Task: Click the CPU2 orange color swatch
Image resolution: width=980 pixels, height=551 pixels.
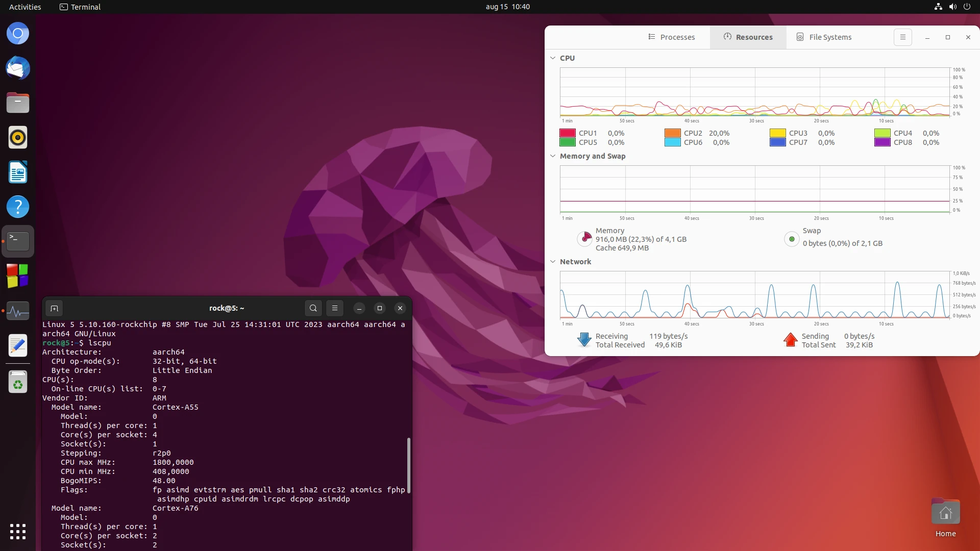Action: [x=672, y=133]
